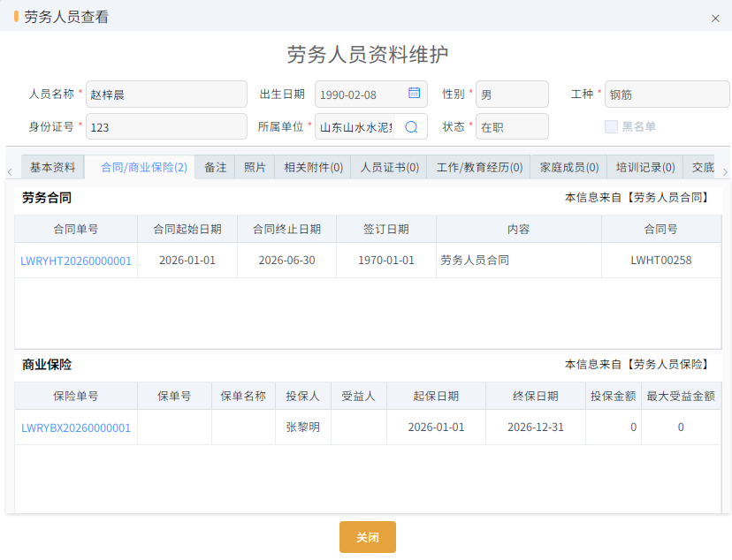
Task: Click the 签订日期 column header
Action: (x=386, y=229)
